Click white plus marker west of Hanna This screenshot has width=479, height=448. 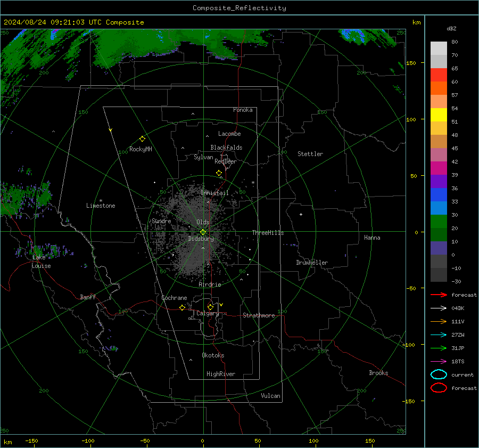tap(301, 214)
